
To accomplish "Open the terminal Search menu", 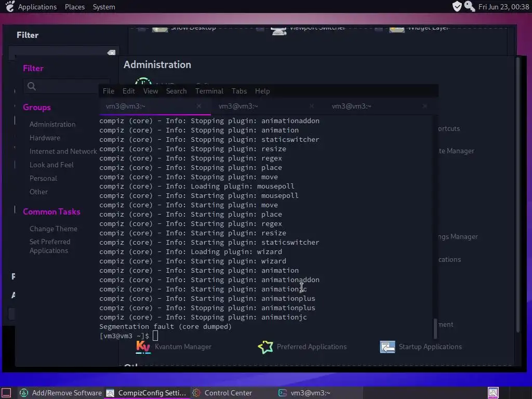I will 177,91.
